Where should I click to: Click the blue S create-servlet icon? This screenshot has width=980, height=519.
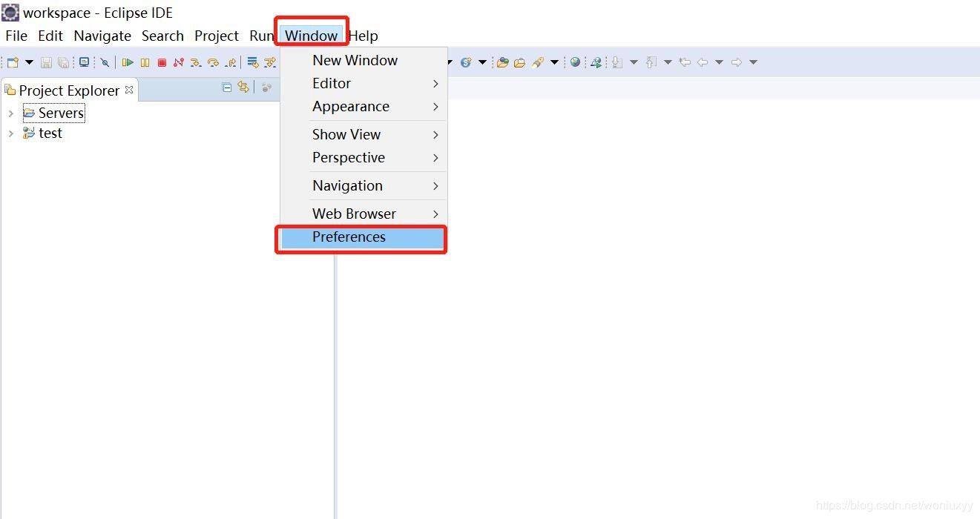[x=466, y=62]
